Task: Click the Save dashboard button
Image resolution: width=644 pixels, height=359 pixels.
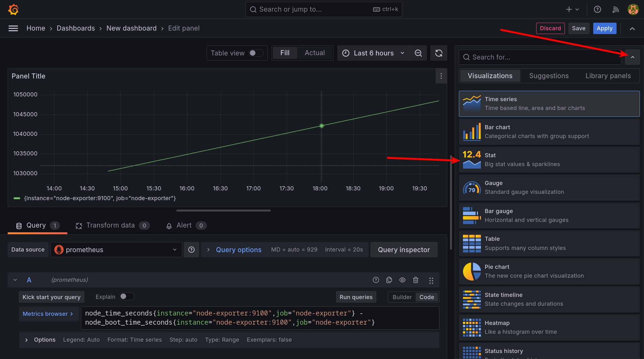Action: click(x=579, y=28)
